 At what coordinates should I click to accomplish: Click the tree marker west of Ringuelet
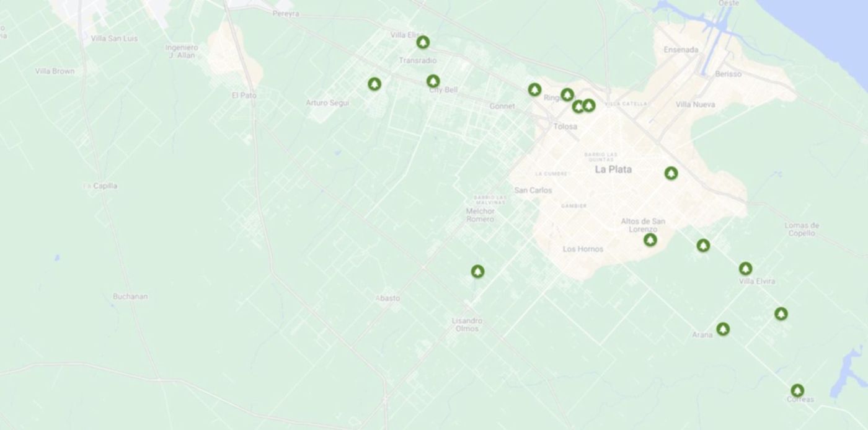point(534,90)
